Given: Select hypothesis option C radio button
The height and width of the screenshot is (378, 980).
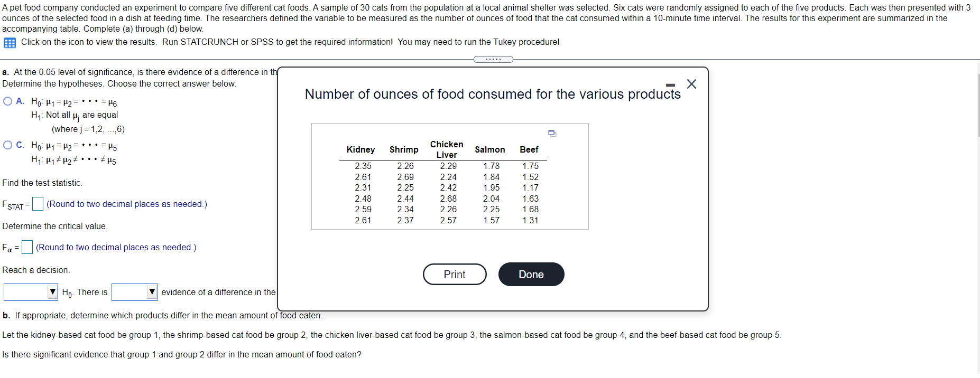Looking at the screenshot, I should [x=7, y=145].
